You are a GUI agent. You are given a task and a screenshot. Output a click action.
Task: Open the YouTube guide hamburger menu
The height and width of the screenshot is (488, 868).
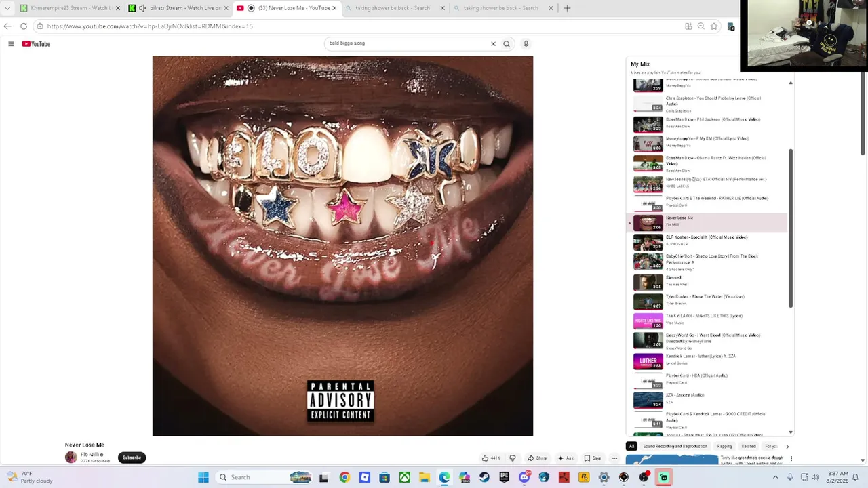pos(11,44)
